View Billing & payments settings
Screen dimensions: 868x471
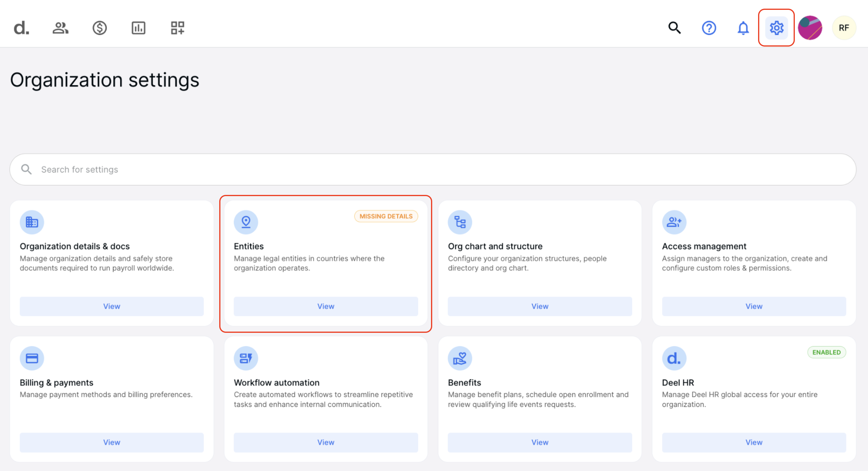pyautogui.click(x=111, y=442)
